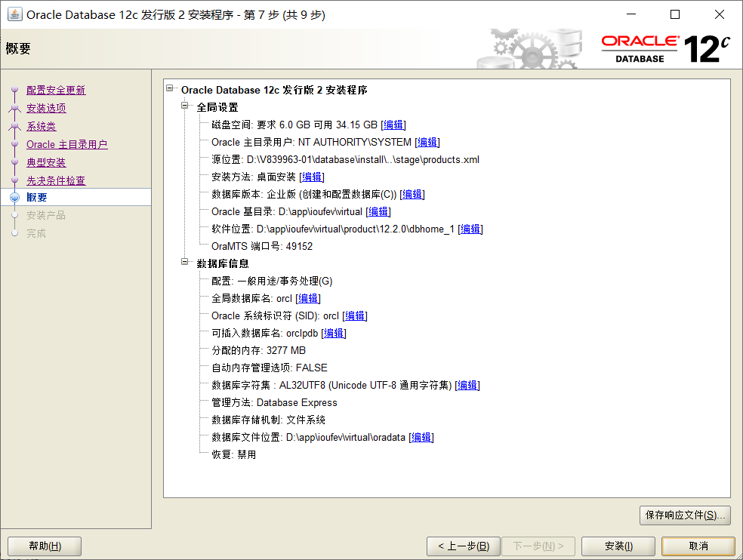Click the step bullet beside 完成
743x560 pixels.
point(14,233)
